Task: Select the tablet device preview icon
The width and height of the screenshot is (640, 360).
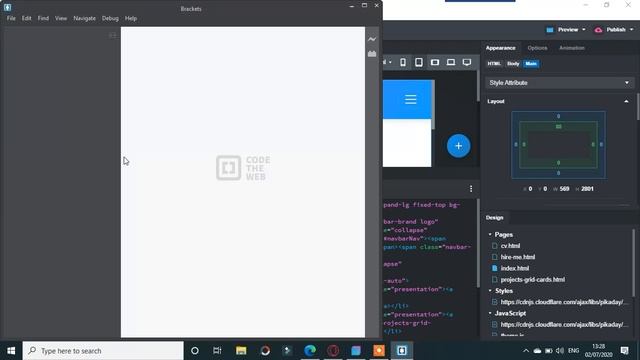Action: (419, 62)
